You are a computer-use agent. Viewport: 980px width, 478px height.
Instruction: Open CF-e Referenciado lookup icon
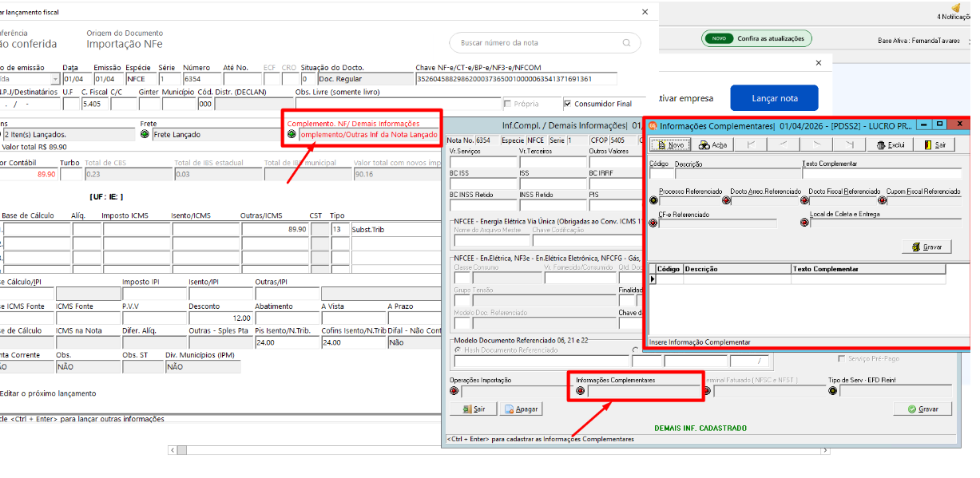point(653,223)
